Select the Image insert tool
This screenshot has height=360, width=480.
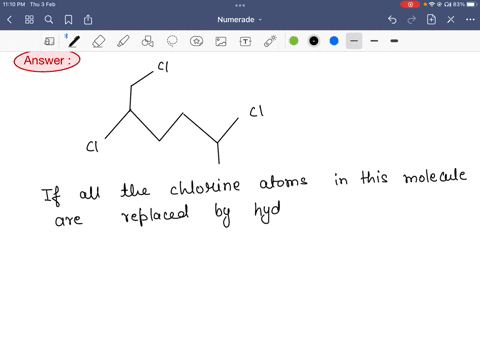[221, 41]
